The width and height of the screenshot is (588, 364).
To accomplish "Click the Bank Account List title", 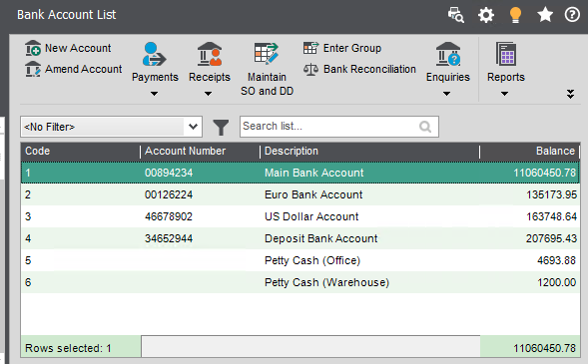I will 66,15.
